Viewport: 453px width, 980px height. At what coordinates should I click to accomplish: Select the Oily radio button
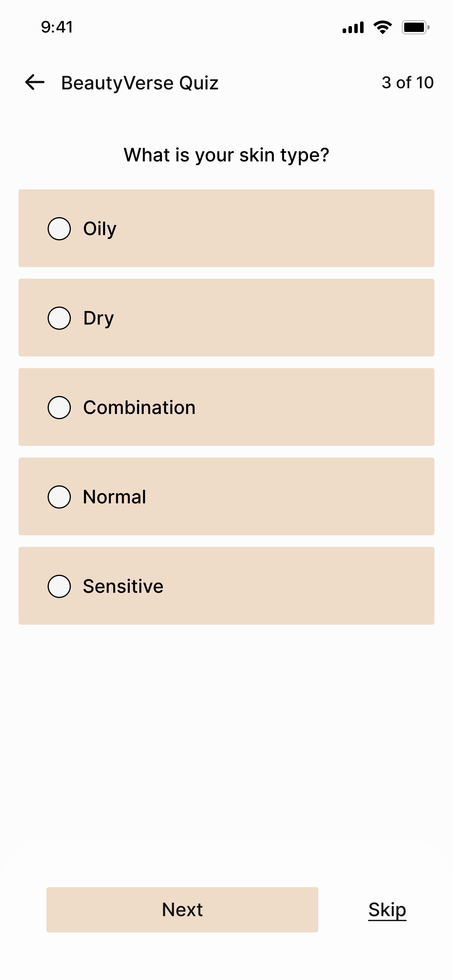click(x=59, y=229)
